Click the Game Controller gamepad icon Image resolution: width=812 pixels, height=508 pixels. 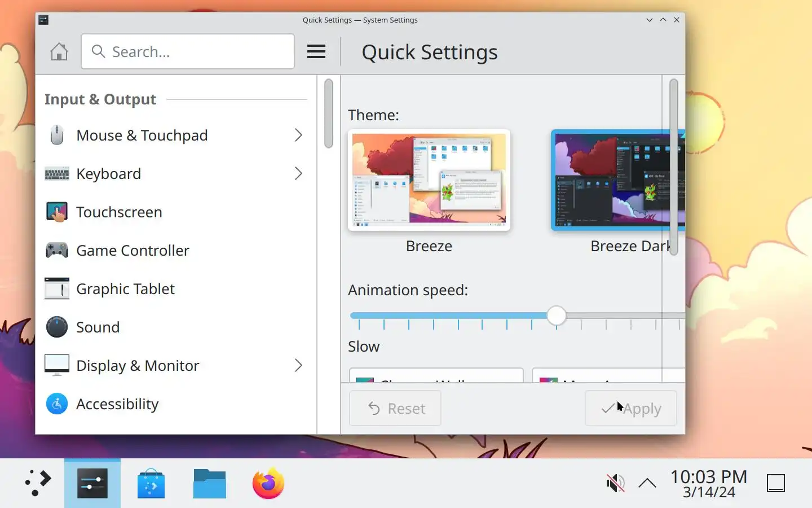(56, 250)
